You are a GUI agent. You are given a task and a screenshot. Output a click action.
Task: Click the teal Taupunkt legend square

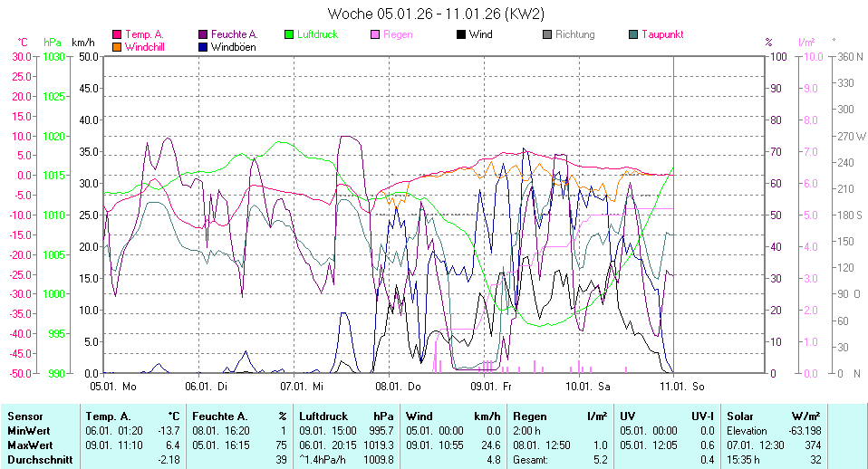point(633,35)
